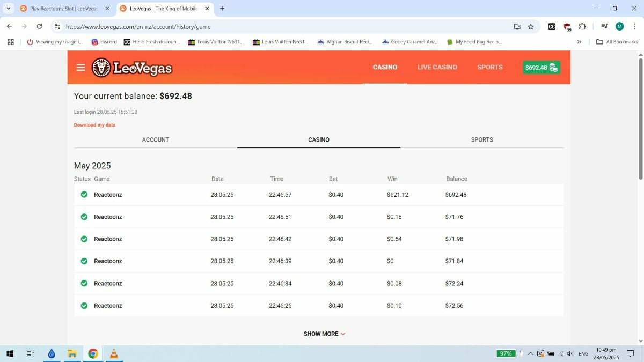
Task: Switch to the SPORTS history tab
Action: (x=482, y=139)
